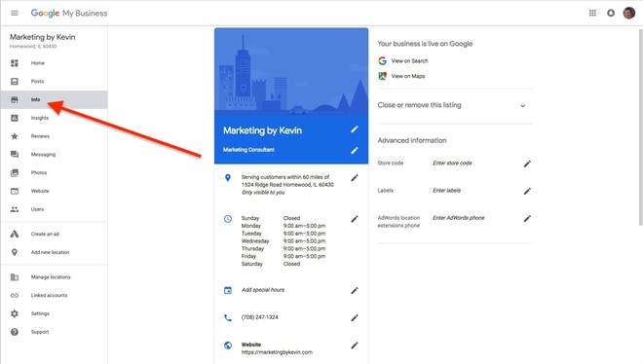Open the Insights menu item

[x=40, y=118]
